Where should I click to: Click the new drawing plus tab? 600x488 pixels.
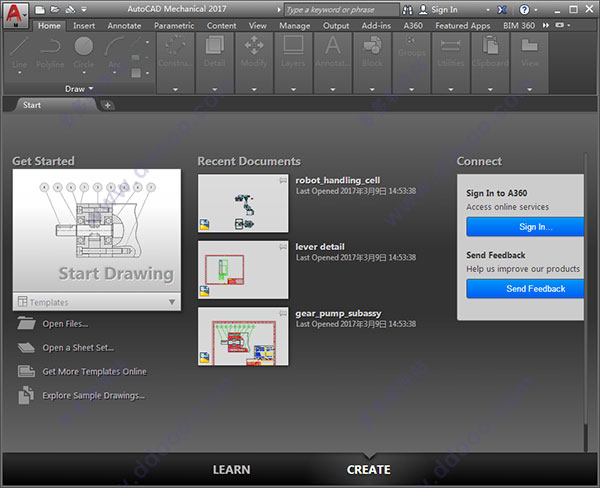[108, 105]
